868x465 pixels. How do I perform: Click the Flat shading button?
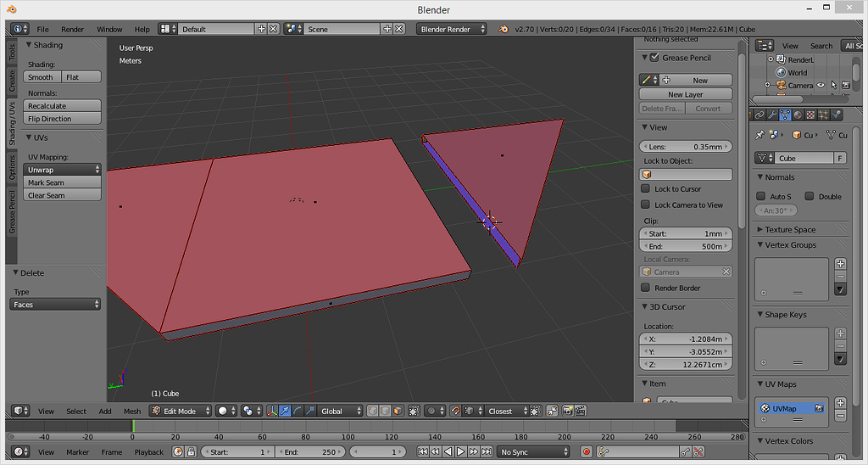pyautogui.click(x=81, y=77)
